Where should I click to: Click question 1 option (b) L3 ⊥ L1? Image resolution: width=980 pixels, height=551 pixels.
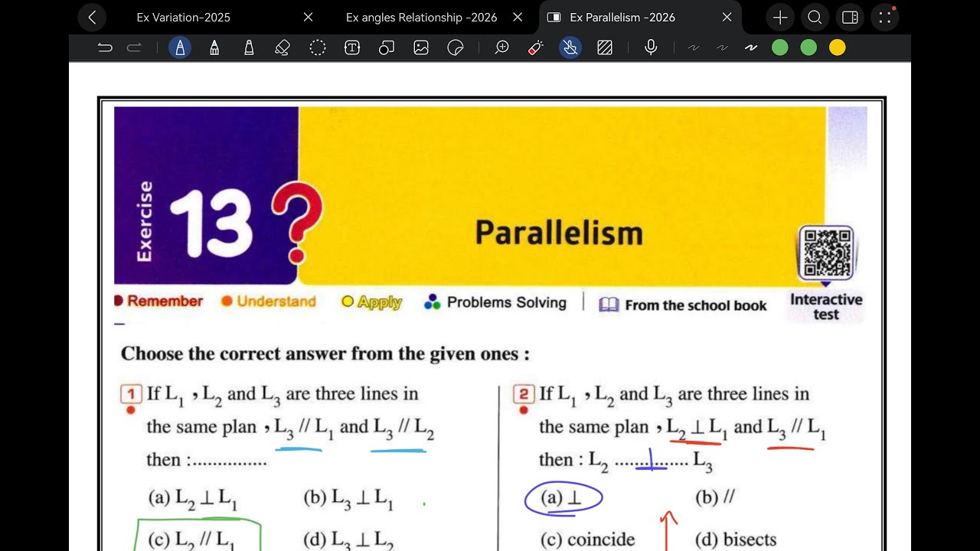(x=349, y=499)
